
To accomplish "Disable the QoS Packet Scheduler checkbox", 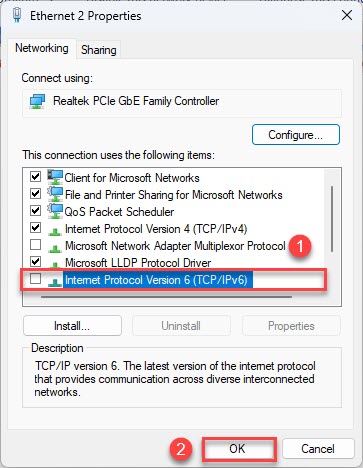I will click(35, 211).
